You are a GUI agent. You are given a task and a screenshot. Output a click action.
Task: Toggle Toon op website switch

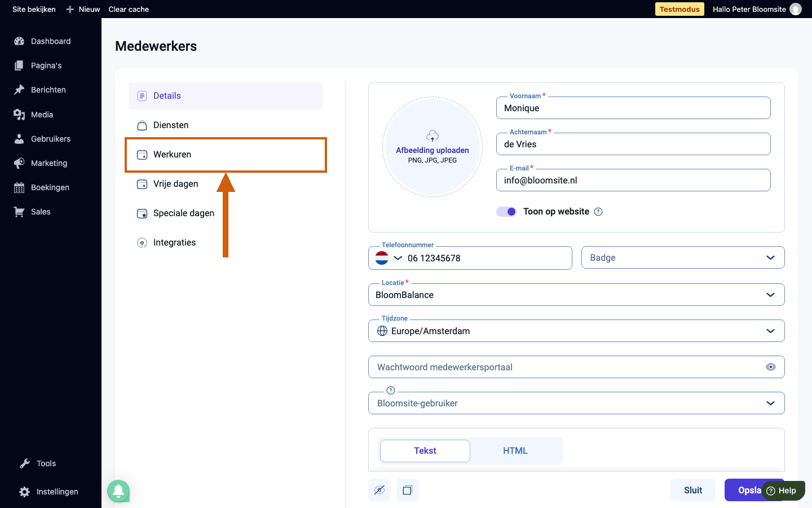coord(506,212)
